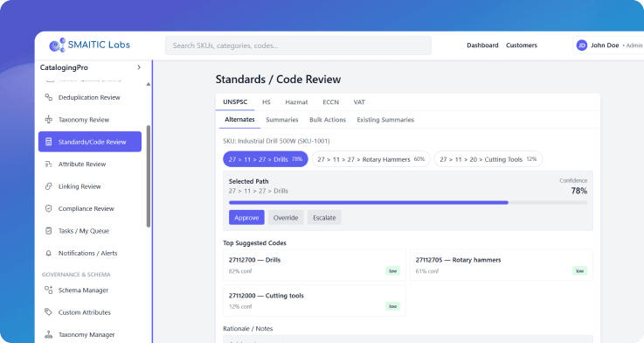Click the SKU: Industrial Drill 500W text
644x343 pixels.
(x=276, y=141)
